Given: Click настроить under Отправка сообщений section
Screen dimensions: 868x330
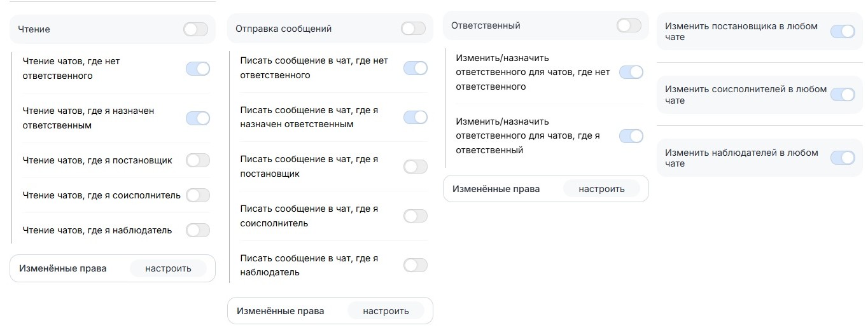Looking at the screenshot, I should (386, 311).
